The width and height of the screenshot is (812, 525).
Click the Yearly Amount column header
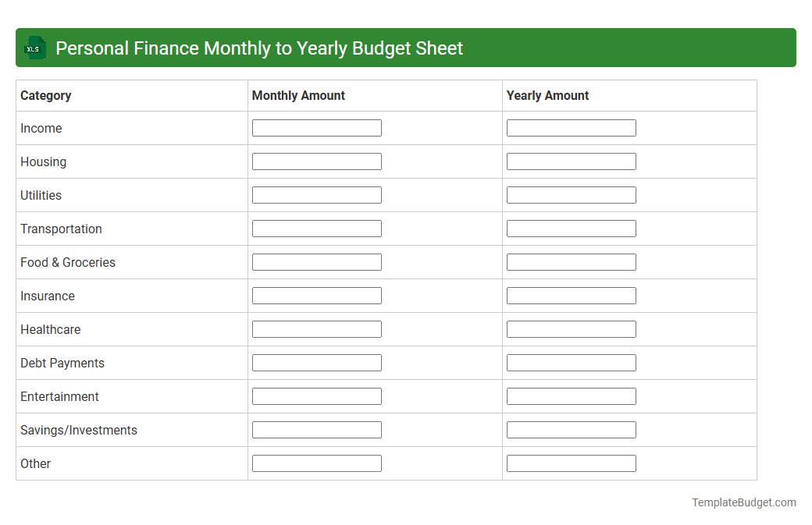(x=547, y=95)
